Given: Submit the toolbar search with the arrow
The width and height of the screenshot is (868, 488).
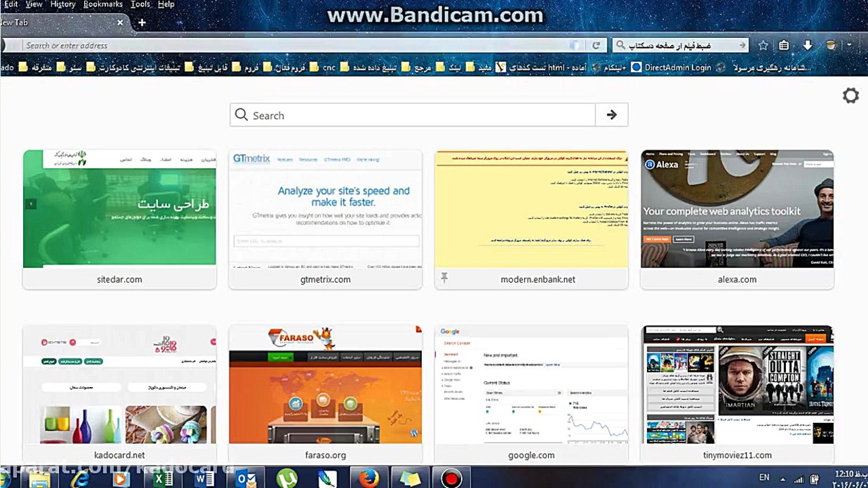Looking at the screenshot, I should tap(743, 45).
